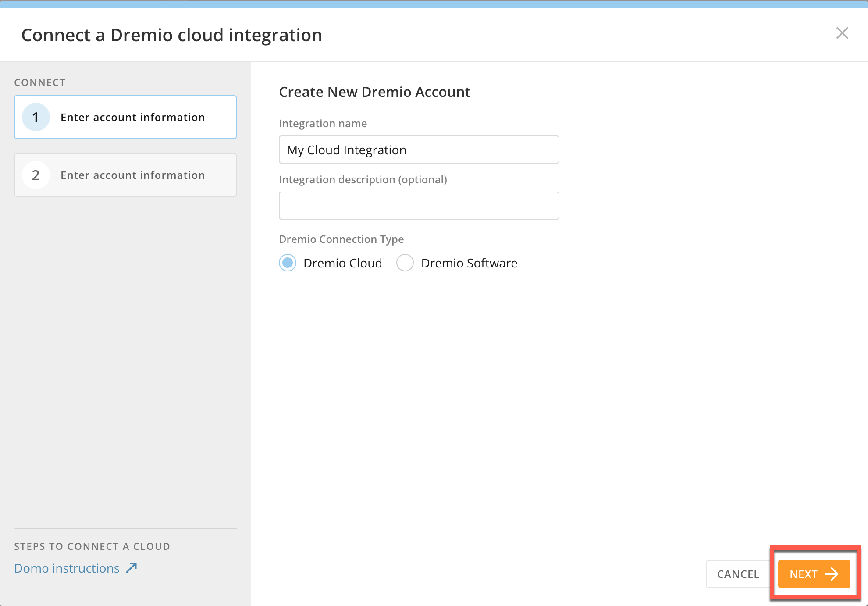Viewport: 868px width, 606px height.
Task: Switch to the second step in CONNECT list
Action: (125, 175)
